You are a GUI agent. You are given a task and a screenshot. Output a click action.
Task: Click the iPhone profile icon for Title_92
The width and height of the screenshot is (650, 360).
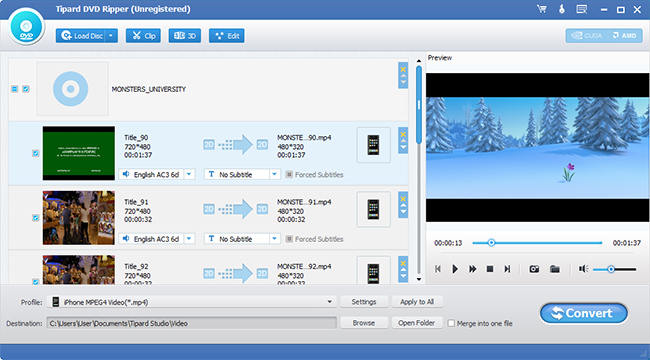tap(374, 270)
